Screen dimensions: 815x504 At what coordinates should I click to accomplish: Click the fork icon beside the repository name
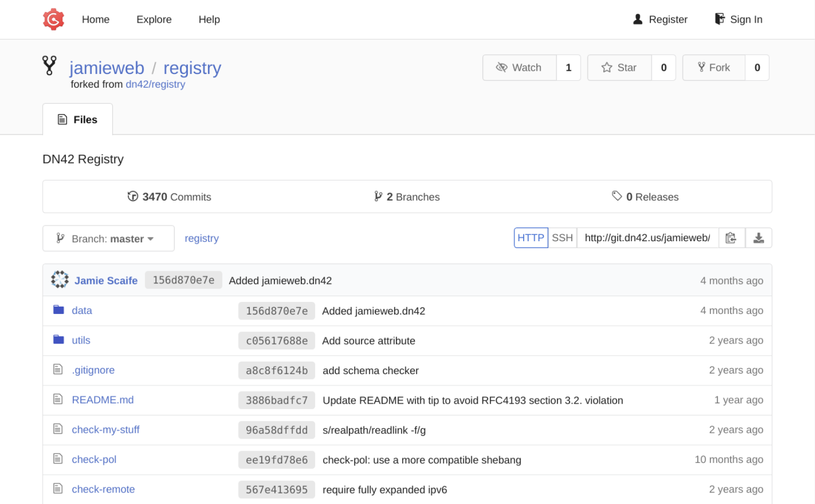pos(50,66)
